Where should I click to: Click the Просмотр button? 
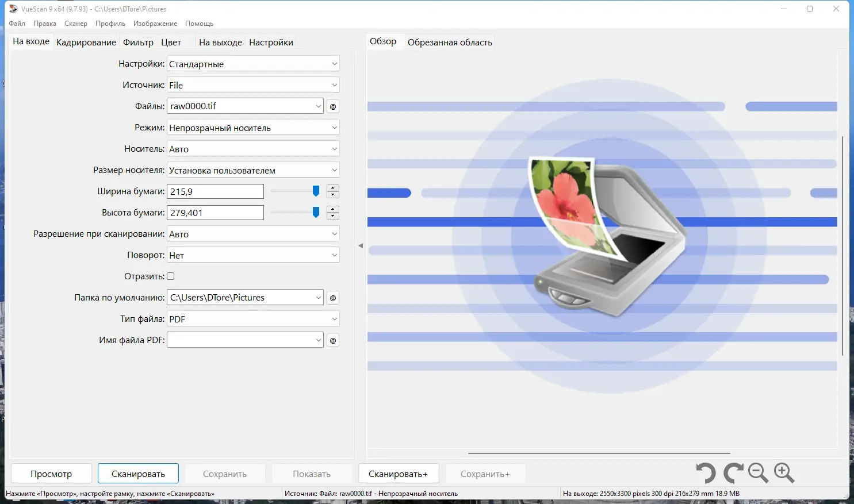tap(51, 473)
